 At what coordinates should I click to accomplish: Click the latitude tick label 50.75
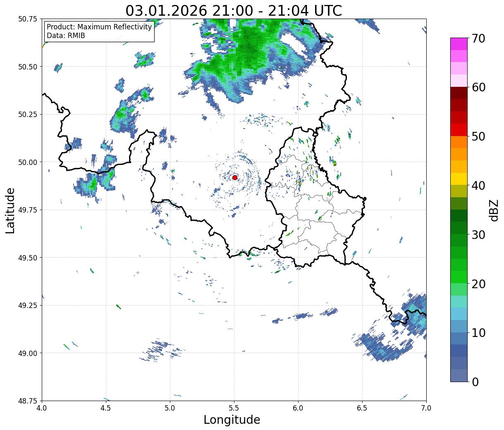[x=28, y=19]
